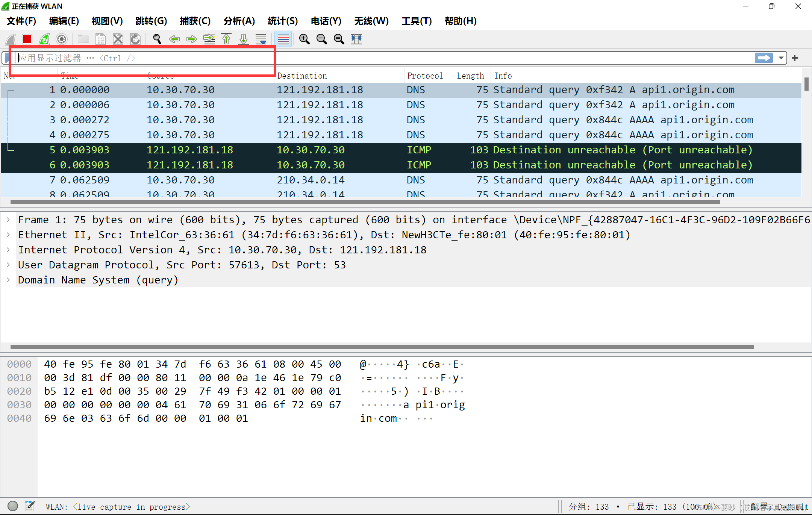The height and width of the screenshot is (515, 812).
Task: Click the display filter input field
Action: pyautogui.click(x=383, y=58)
